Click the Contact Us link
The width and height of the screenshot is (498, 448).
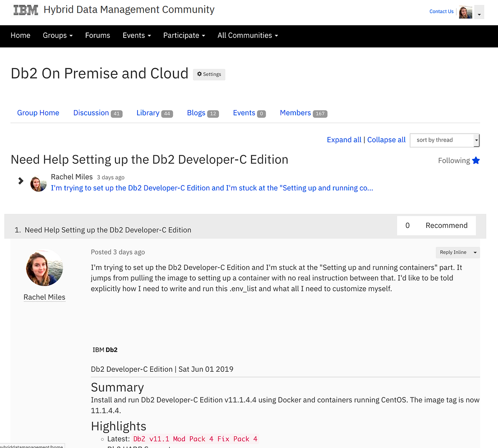tap(441, 12)
